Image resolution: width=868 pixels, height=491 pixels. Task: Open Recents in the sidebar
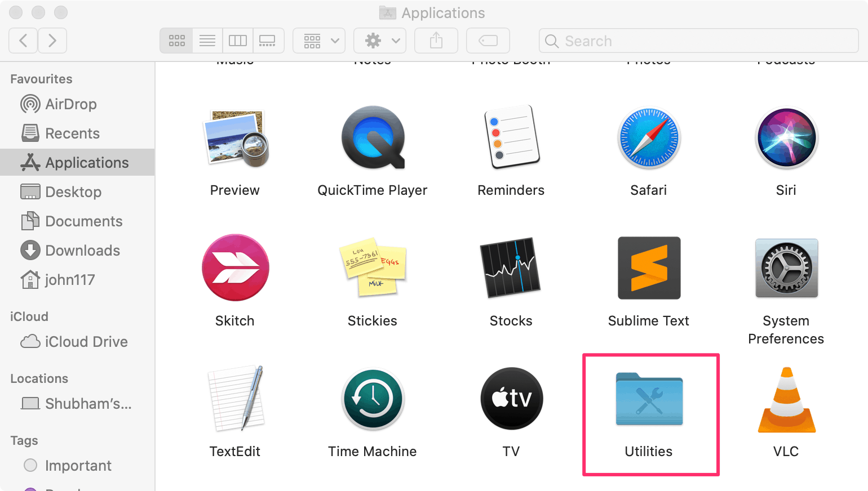(x=77, y=133)
